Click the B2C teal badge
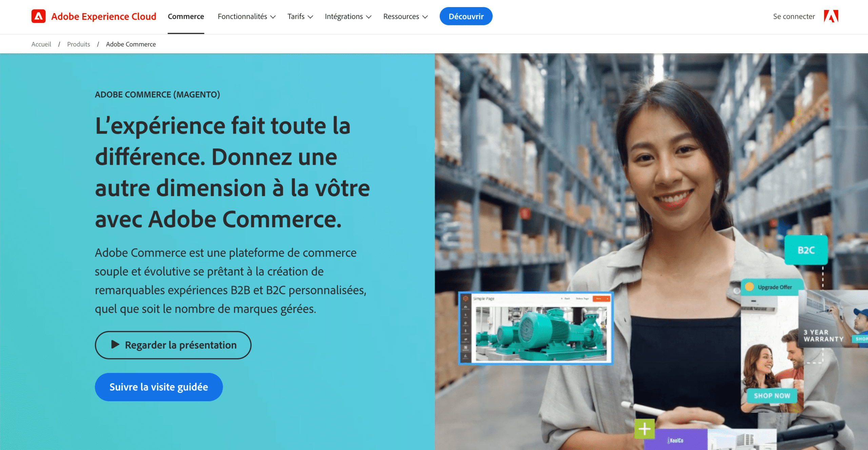Image resolution: width=868 pixels, height=450 pixels. coord(806,250)
